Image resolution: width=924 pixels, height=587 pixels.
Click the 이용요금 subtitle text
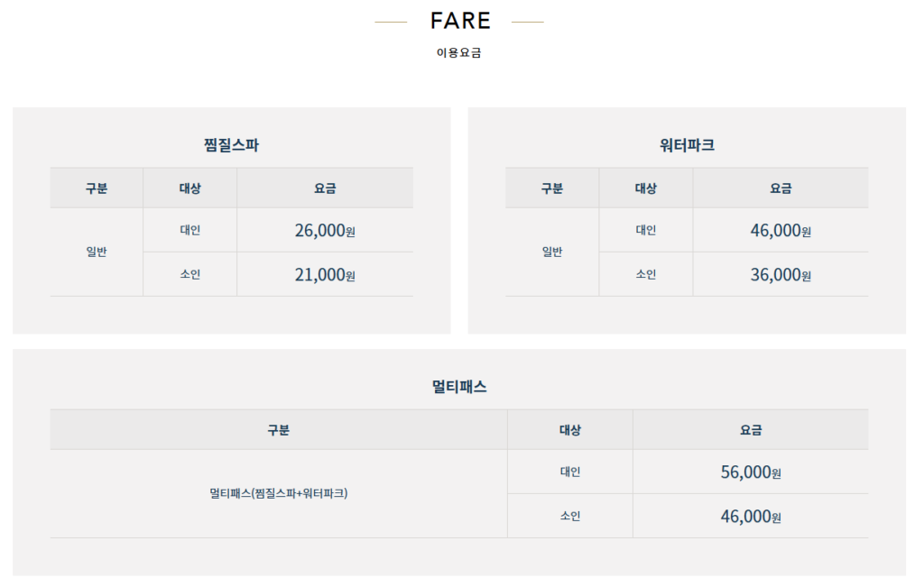459,53
